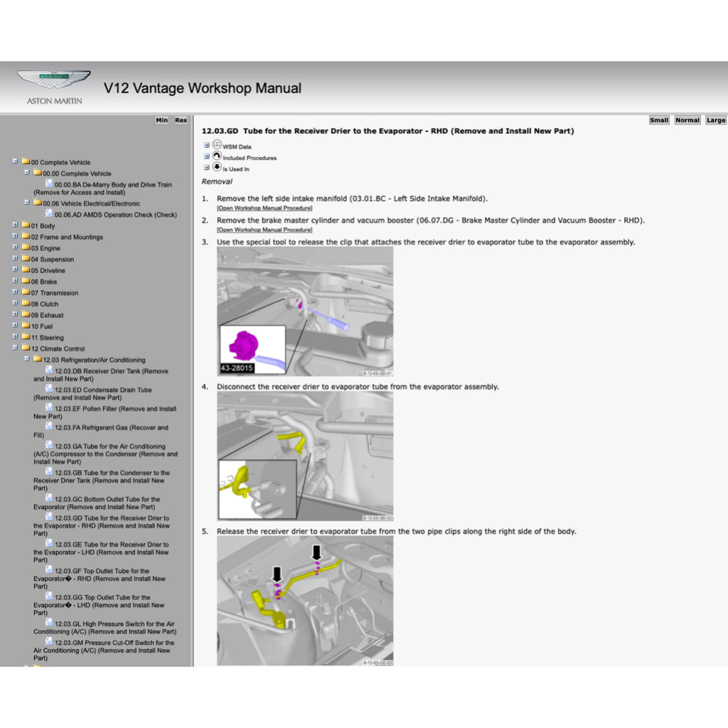The height and width of the screenshot is (728, 728).
Task: Collapse the WSM Data section
Action: [207, 144]
